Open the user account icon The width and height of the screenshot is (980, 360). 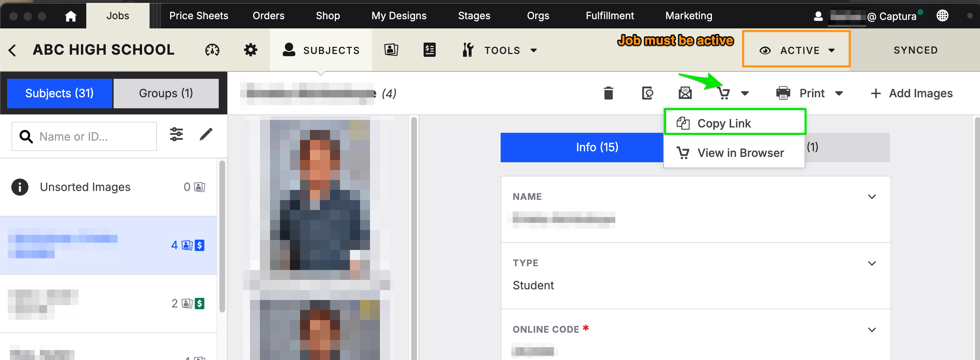click(818, 16)
